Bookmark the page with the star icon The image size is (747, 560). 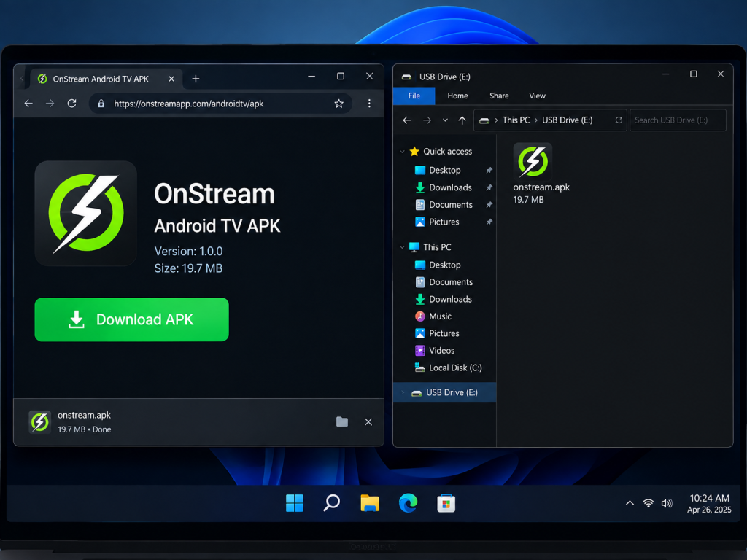(338, 104)
